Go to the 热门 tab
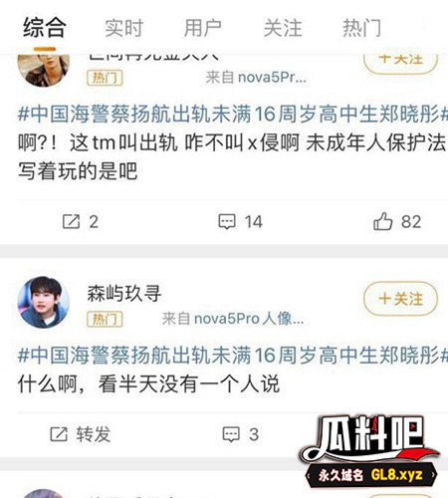 361,28
